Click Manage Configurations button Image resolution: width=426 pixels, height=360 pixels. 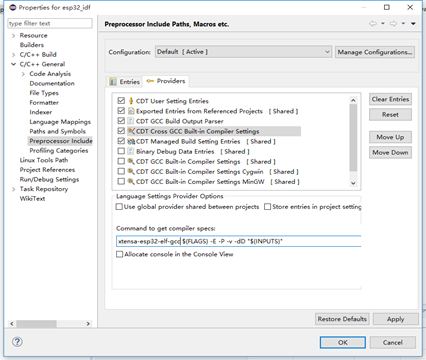[375, 52]
